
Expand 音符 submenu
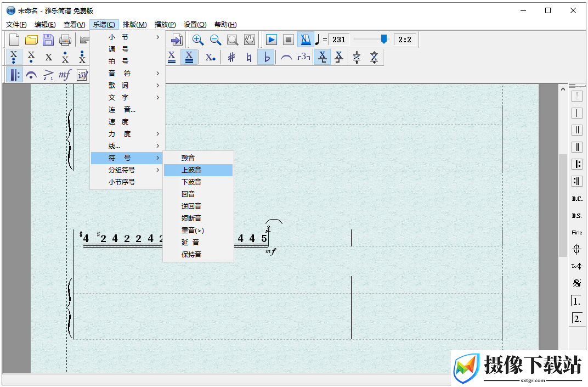(127, 73)
